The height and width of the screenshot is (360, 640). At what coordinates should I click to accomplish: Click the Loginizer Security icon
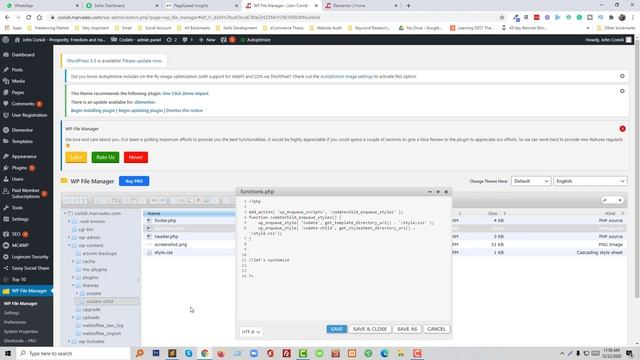click(x=6, y=257)
